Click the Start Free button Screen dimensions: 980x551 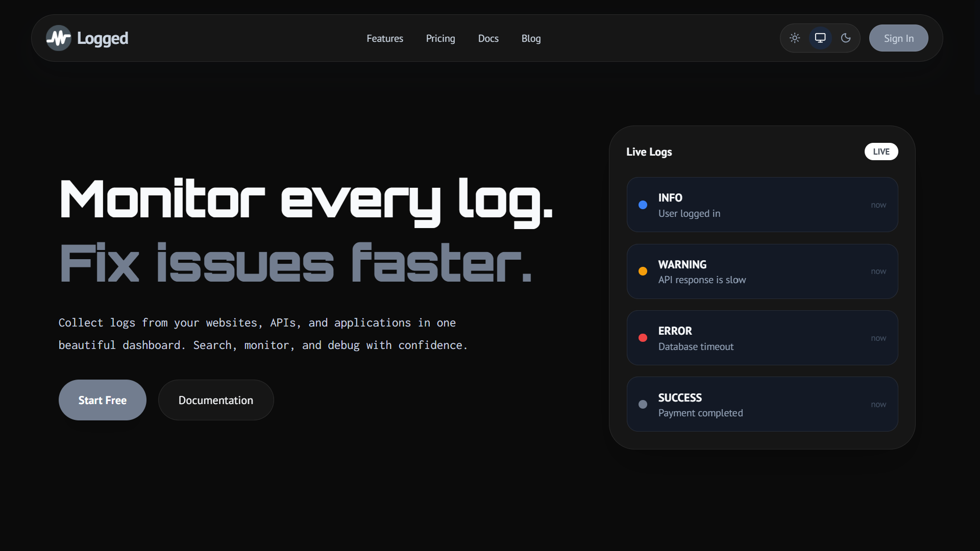pyautogui.click(x=103, y=400)
